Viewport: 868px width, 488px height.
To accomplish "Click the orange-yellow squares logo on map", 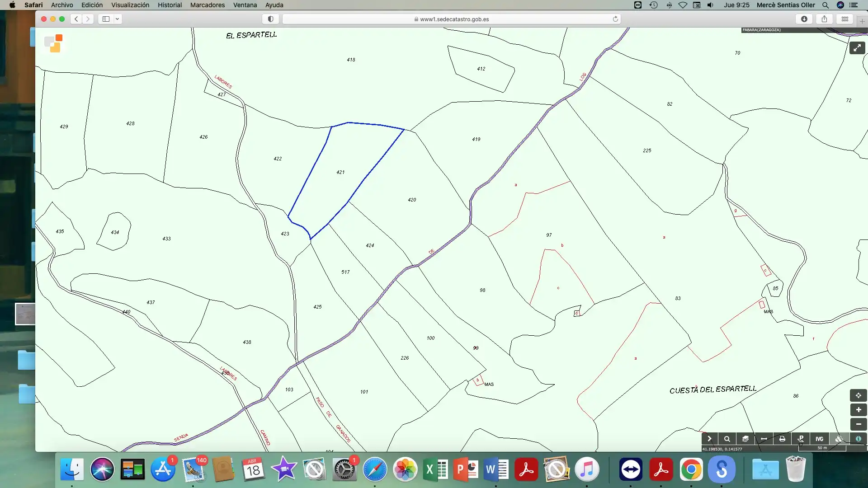I will coord(54,43).
